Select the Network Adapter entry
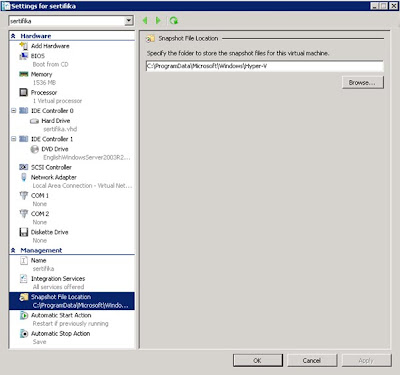This screenshot has width=400, height=375. click(54, 177)
